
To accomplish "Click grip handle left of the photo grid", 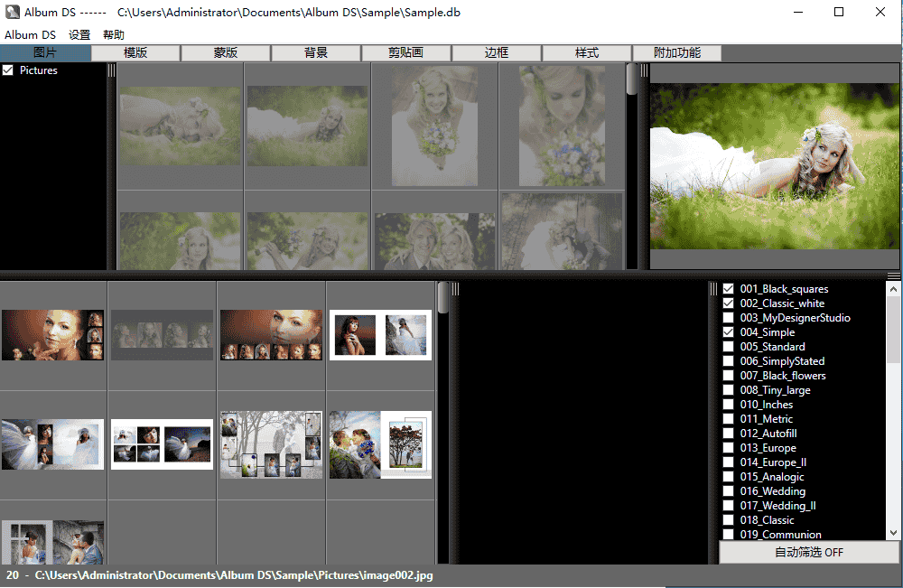I will 112,70.
